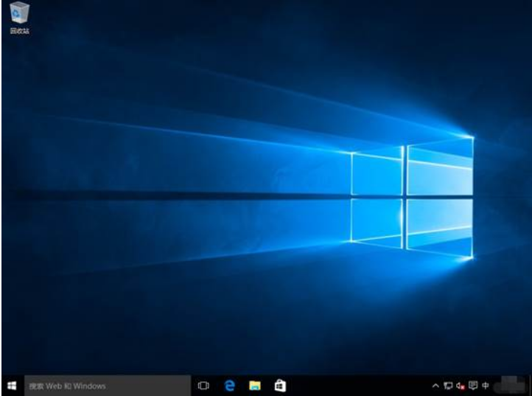Screen dimensions: 532x396
Task: Click the muted volume speaker icon
Action: [x=461, y=386]
